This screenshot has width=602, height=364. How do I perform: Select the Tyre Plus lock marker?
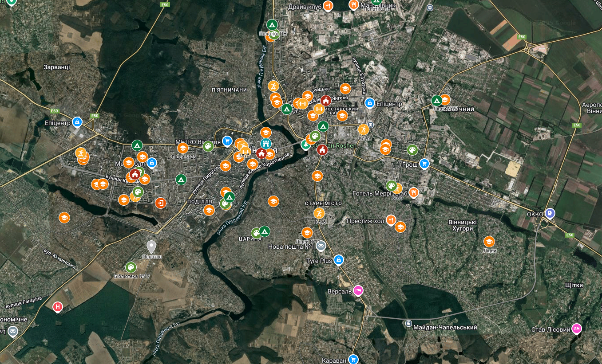[x=338, y=259]
